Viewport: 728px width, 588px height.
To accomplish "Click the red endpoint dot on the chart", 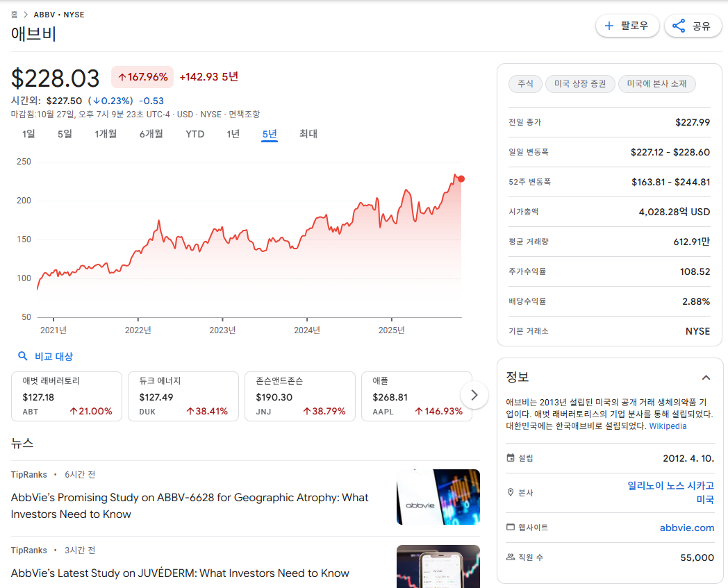I will pos(461,178).
